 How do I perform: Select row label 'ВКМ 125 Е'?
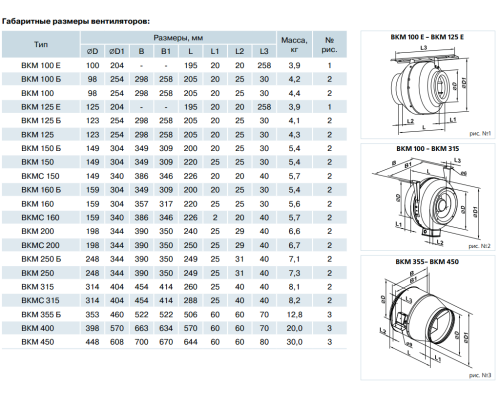41,107
